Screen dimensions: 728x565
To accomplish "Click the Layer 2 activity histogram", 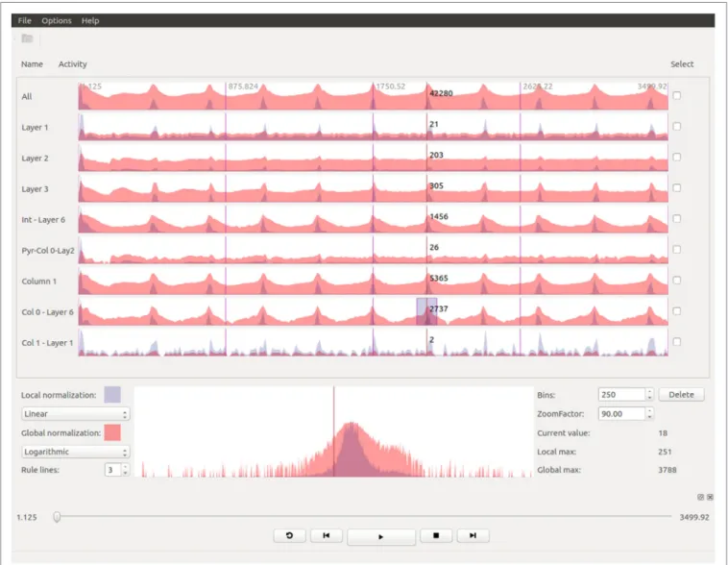I will pyautogui.click(x=374, y=158).
